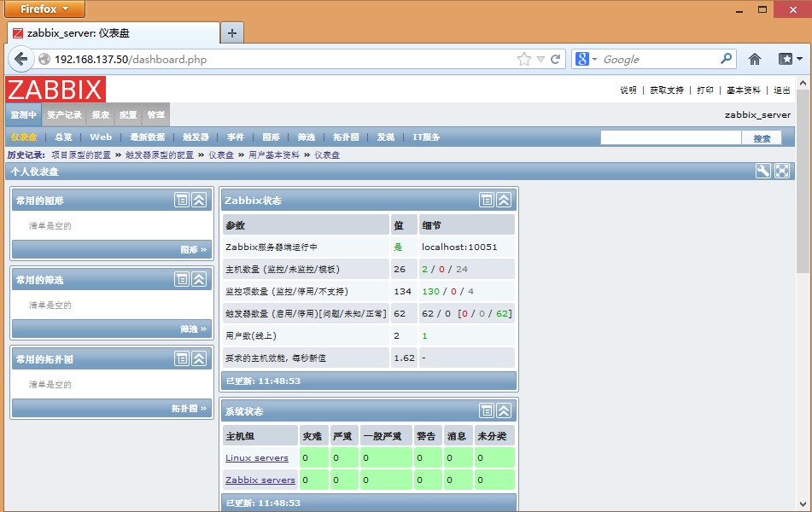Open the 事件 submenu item
812x512 pixels.
tap(235, 137)
